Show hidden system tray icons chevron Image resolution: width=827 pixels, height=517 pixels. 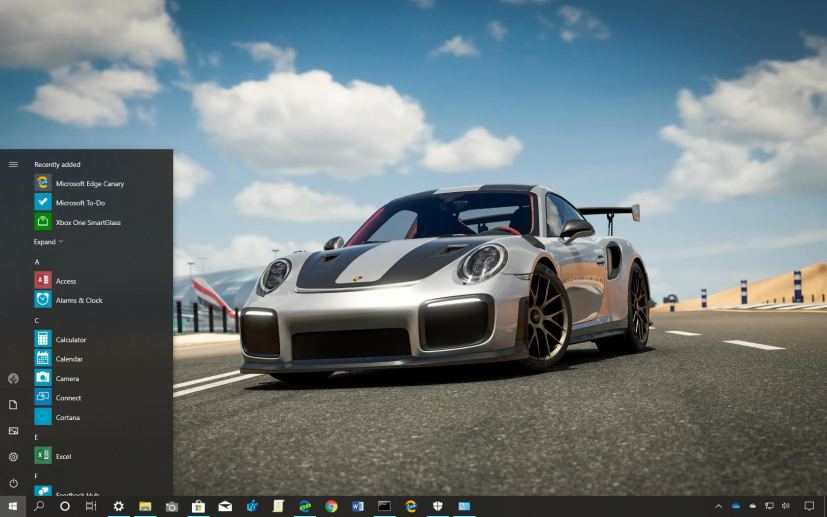click(x=718, y=506)
